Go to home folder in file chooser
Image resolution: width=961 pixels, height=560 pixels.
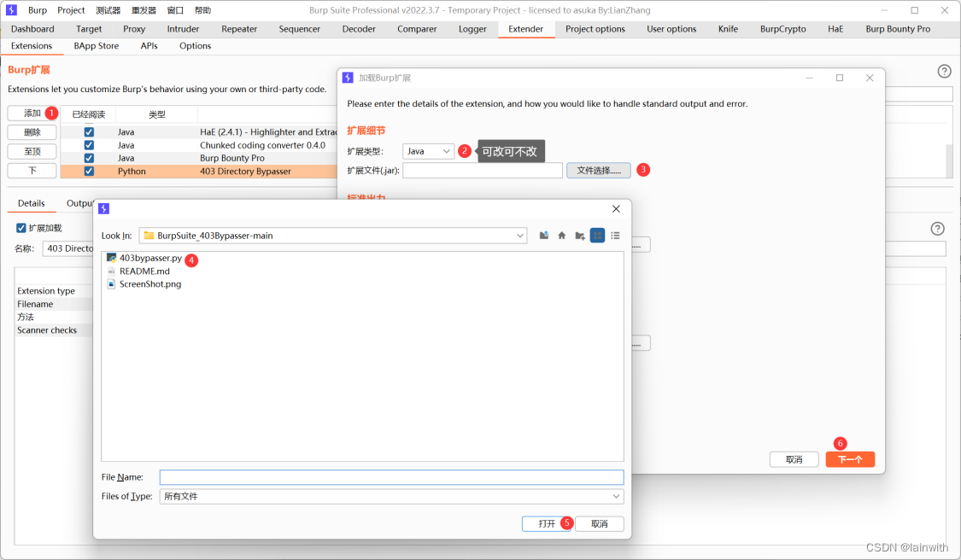[x=561, y=236]
